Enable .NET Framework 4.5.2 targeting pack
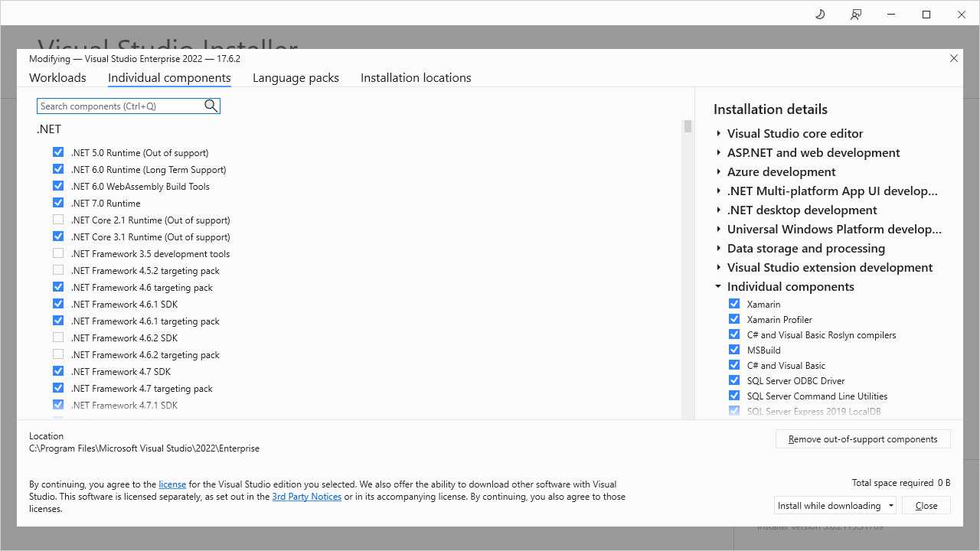Viewport: 980px width, 551px height. click(x=57, y=269)
